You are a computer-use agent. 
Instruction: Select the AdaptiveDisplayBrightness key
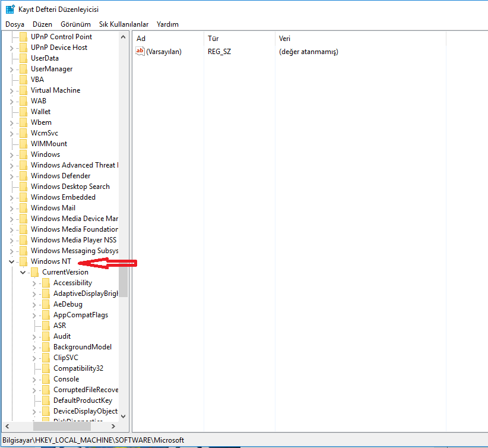point(85,294)
